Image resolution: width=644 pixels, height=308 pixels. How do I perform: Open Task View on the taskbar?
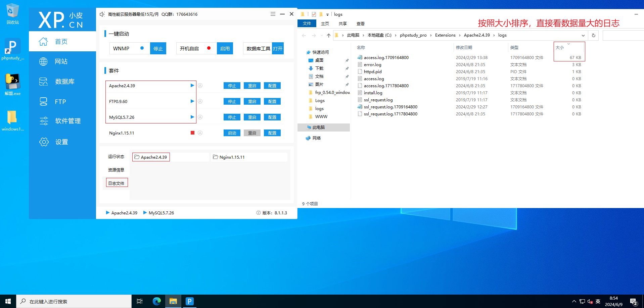tap(140, 301)
